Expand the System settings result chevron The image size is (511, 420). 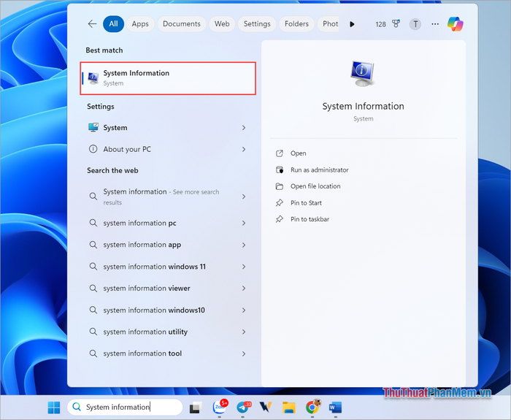pos(243,128)
